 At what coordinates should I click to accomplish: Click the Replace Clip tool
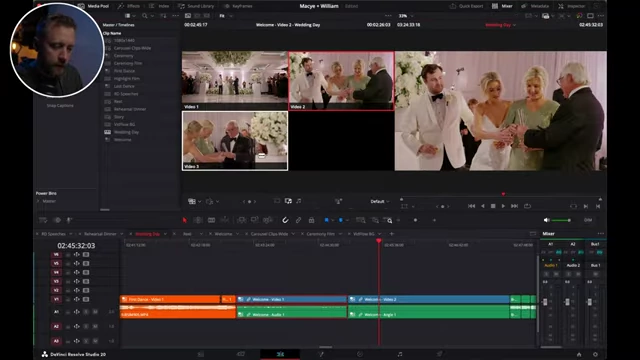268,220
